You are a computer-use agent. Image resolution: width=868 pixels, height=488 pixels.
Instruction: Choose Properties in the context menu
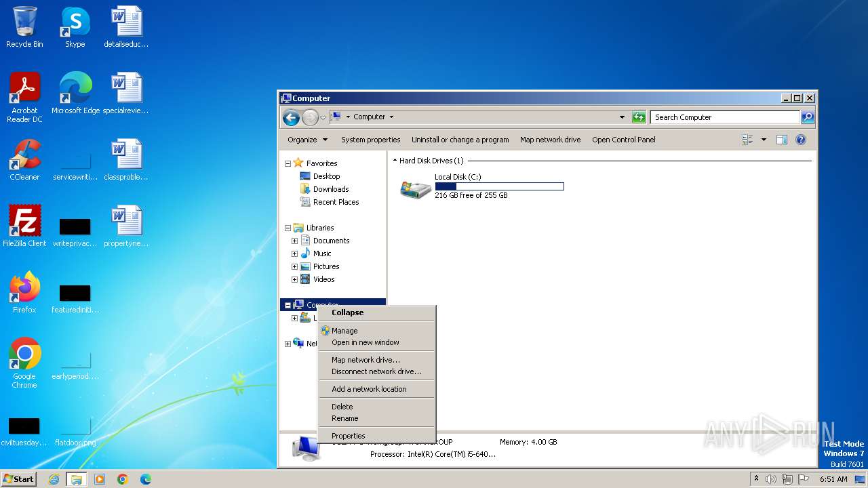pyautogui.click(x=377, y=436)
